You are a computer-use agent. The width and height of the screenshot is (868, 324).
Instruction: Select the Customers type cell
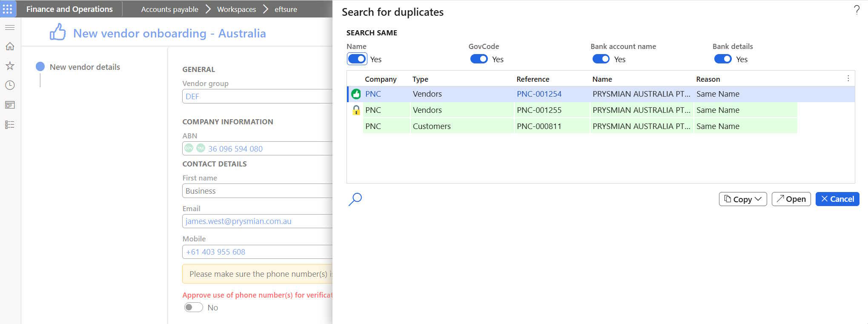coord(462,126)
